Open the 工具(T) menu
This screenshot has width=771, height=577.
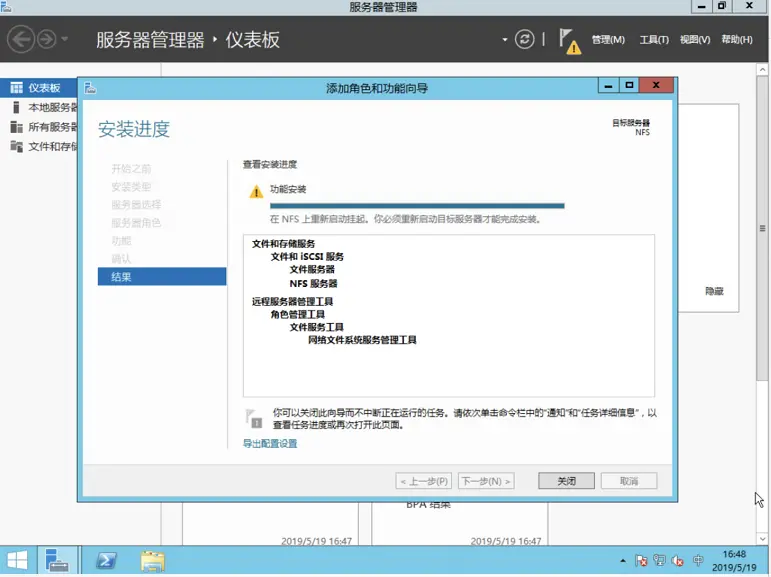pyautogui.click(x=654, y=39)
